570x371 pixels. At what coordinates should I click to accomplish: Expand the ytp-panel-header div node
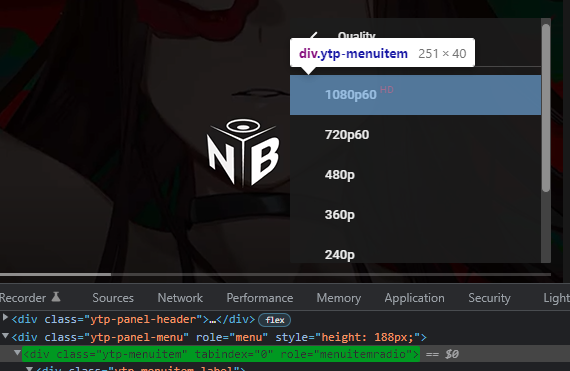[x=5, y=318]
